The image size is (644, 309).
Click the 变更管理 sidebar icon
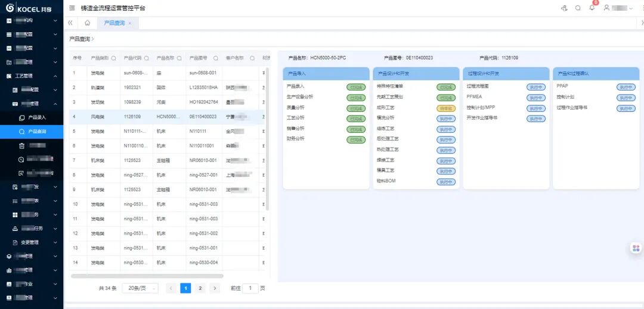[x=15, y=242]
